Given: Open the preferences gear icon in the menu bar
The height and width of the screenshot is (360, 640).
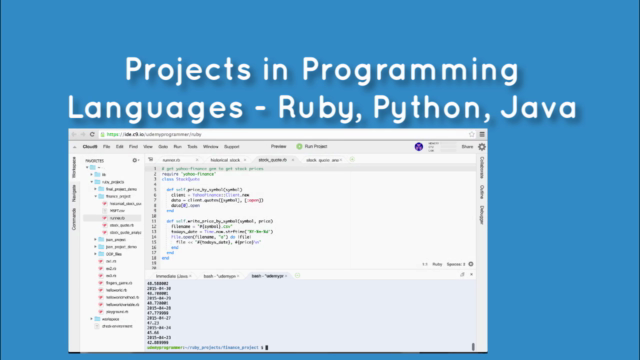Looking at the screenshot, I should (482, 147).
